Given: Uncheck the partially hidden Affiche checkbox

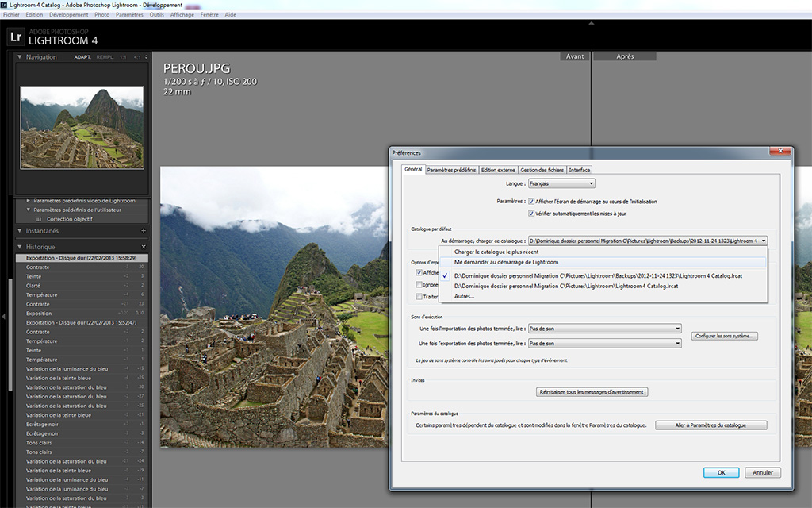Looking at the screenshot, I should point(419,273).
